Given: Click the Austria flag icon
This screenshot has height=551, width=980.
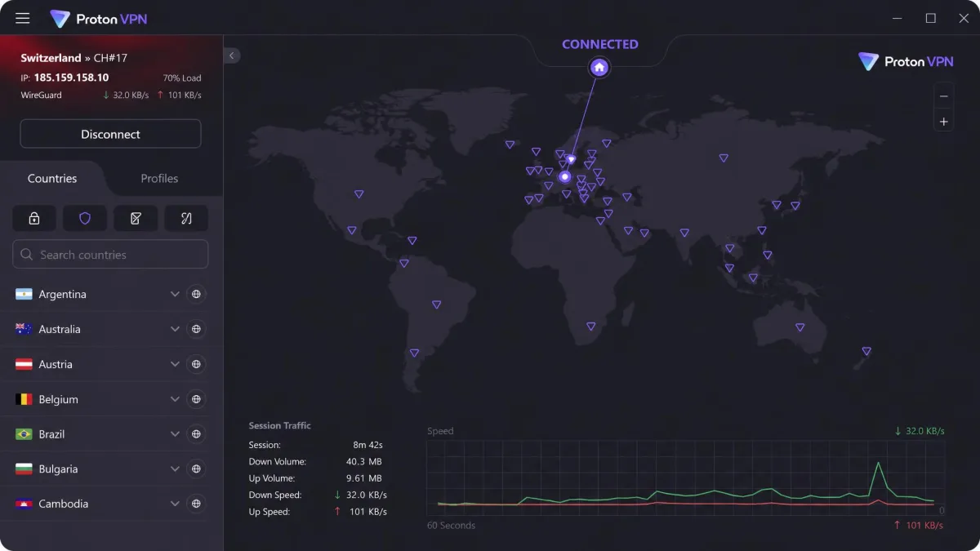Looking at the screenshot, I should point(24,364).
